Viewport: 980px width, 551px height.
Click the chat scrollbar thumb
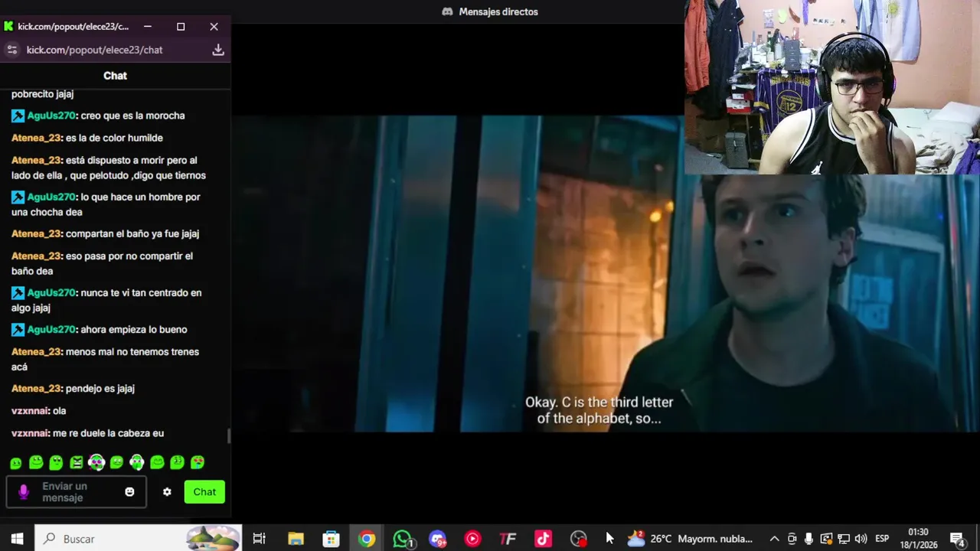[228, 436]
